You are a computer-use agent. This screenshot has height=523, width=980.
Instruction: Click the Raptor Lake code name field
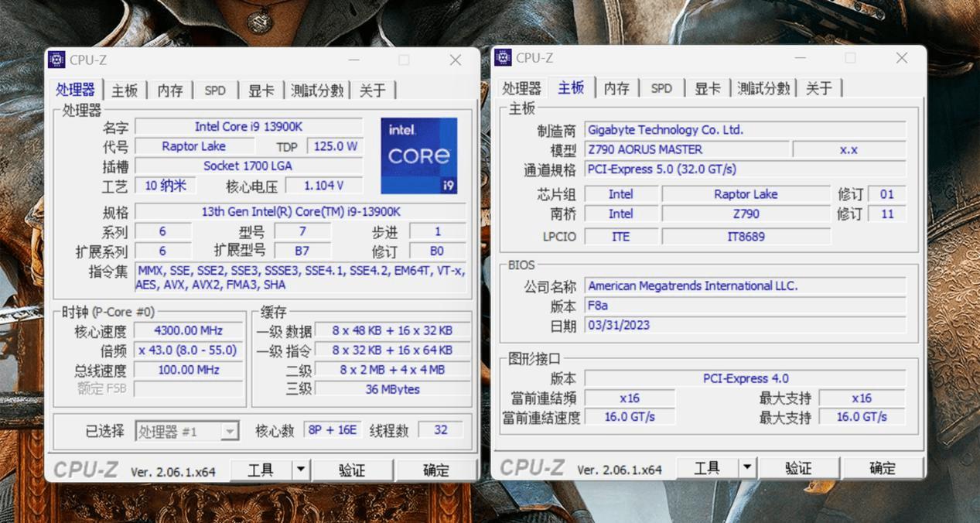193,146
